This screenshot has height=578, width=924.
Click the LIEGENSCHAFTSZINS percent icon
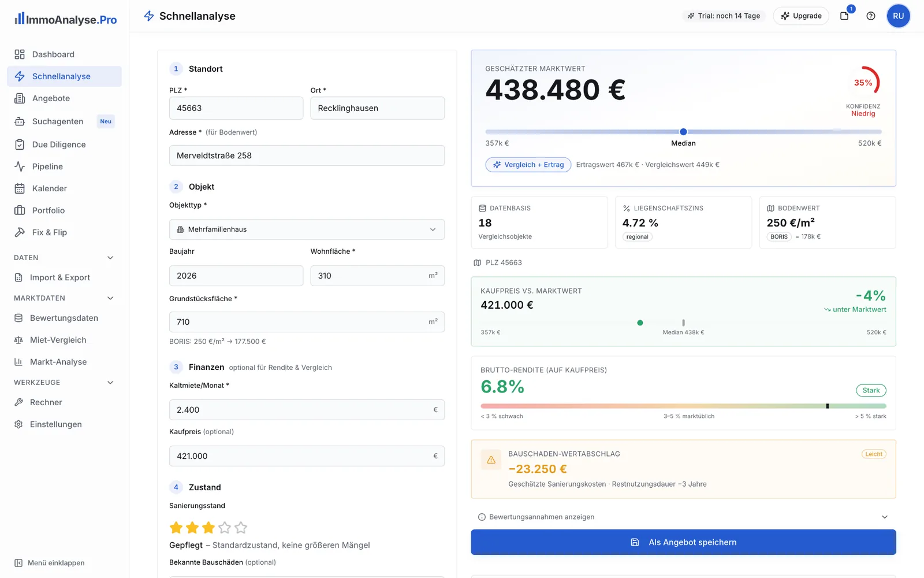tap(627, 208)
